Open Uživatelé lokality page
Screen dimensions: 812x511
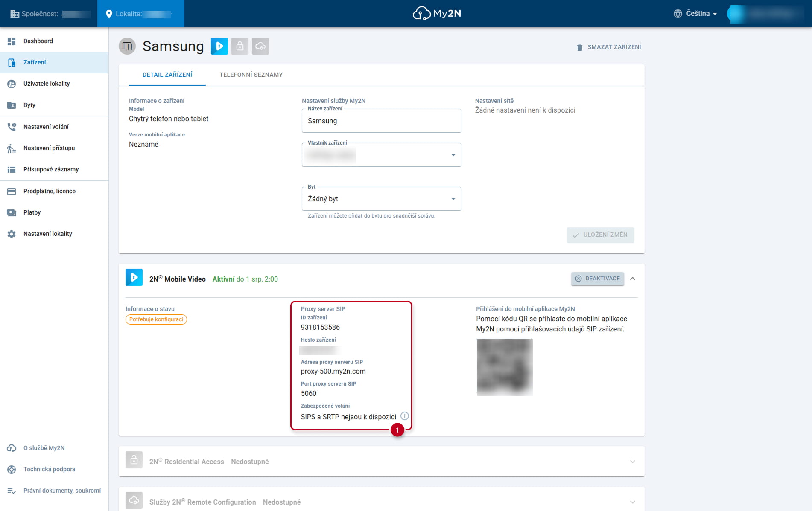coord(54,84)
